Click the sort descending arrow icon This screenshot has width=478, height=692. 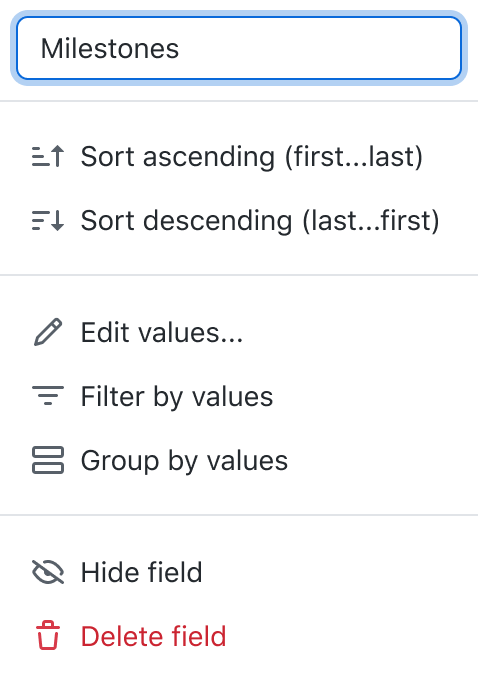(x=48, y=221)
